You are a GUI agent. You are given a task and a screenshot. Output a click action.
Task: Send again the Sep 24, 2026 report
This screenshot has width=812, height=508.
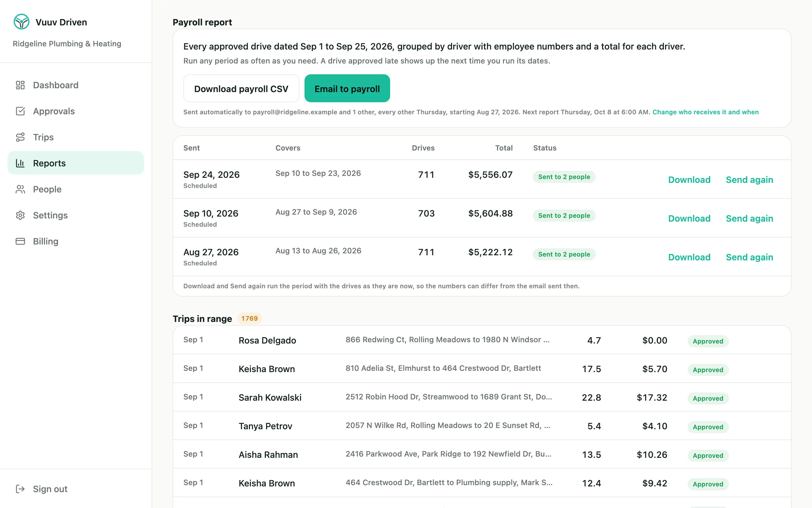pos(749,180)
